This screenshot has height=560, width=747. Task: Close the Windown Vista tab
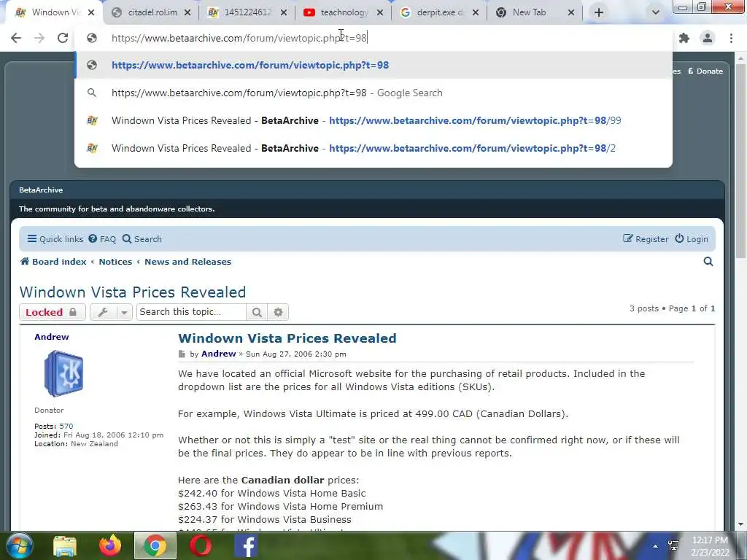(x=91, y=13)
